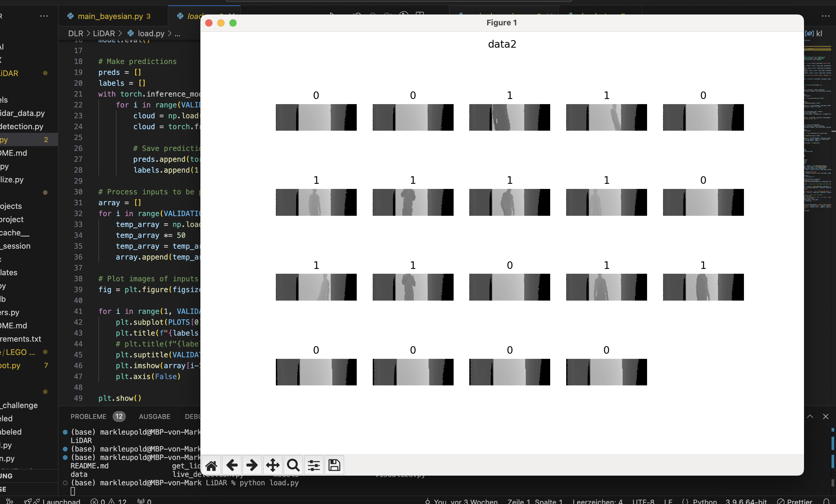This screenshot has width=836, height=504.
Task: Click the LiDAR breadcrumb segment
Action: pos(104,33)
